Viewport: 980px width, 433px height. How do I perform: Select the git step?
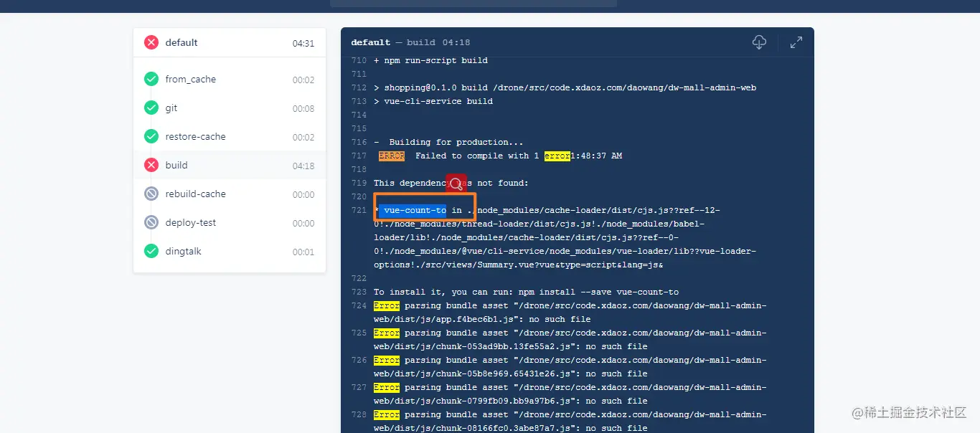(x=230, y=108)
